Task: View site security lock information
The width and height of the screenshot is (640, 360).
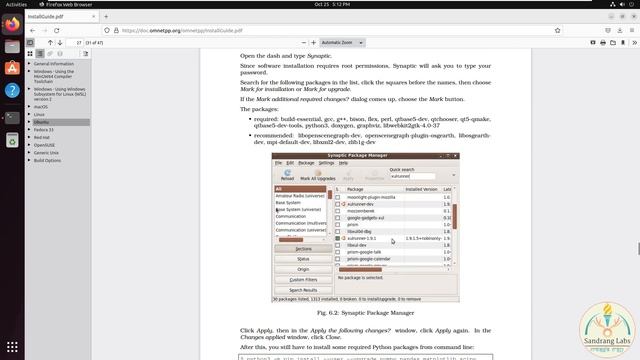Action: point(116,31)
